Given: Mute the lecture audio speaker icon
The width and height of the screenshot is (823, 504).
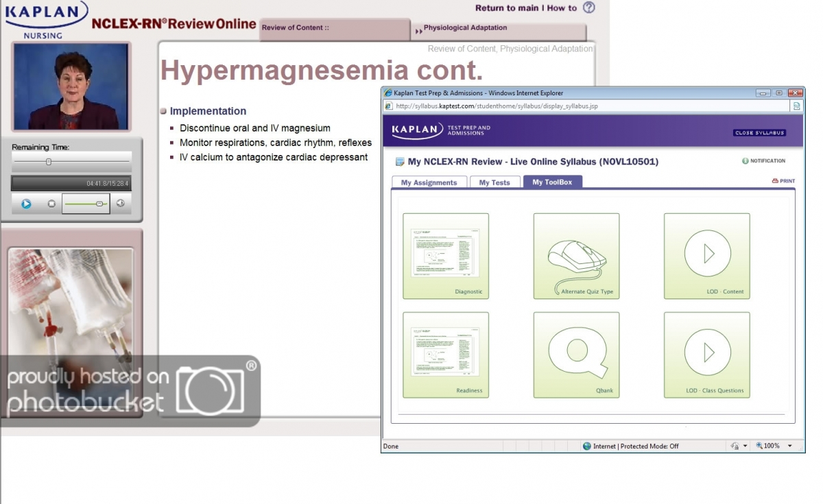Looking at the screenshot, I should (121, 203).
